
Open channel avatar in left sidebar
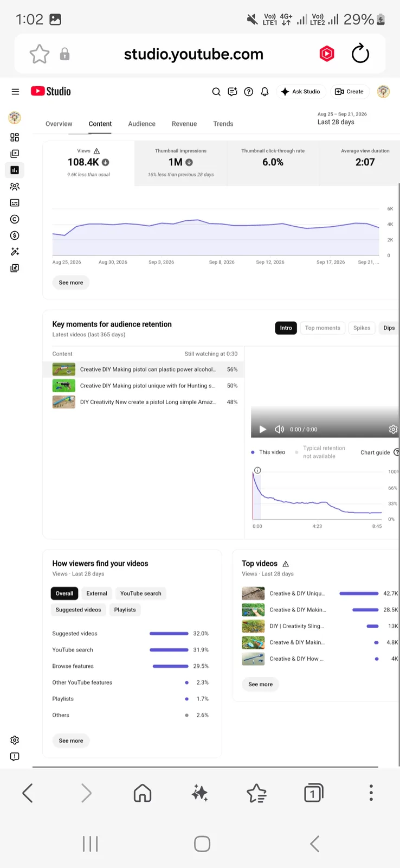pos(15,117)
